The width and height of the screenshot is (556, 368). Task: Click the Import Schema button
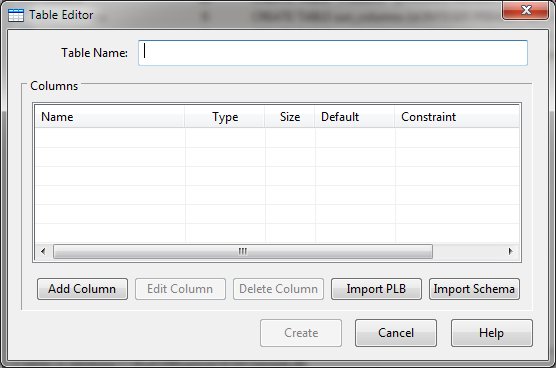pyautogui.click(x=474, y=289)
